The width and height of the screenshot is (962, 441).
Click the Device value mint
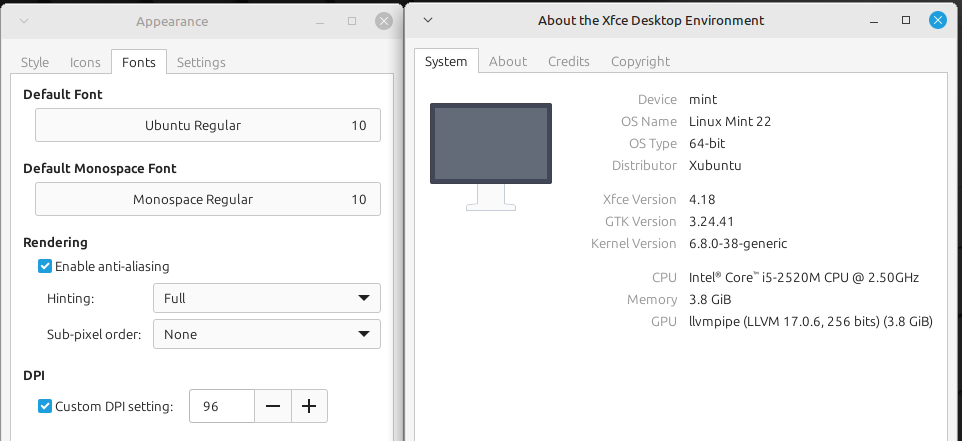703,99
